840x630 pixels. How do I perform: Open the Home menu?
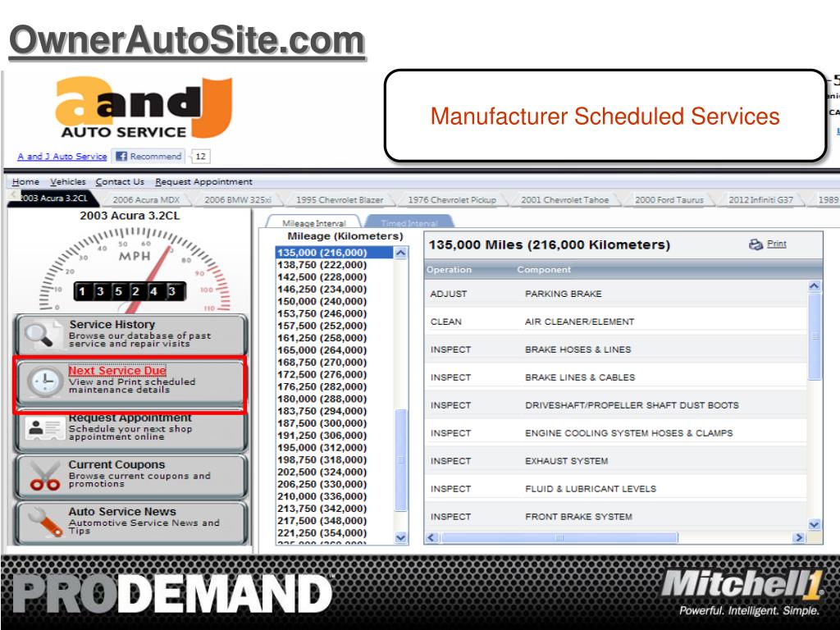[x=25, y=181]
